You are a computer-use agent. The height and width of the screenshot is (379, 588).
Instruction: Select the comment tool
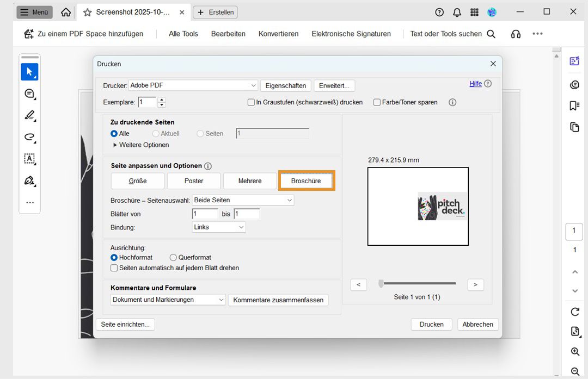click(x=29, y=94)
